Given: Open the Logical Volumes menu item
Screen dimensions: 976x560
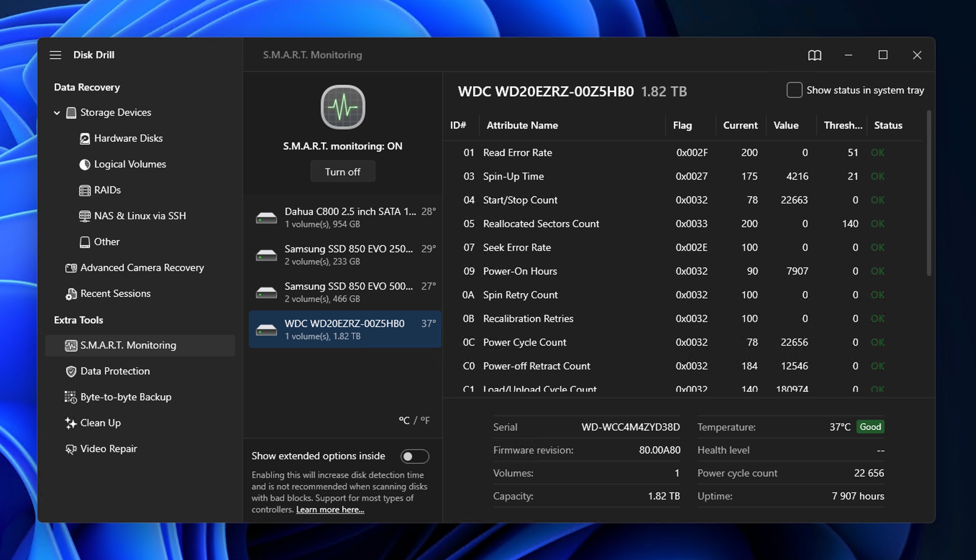Looking at the screenshot, I should [130, 164].
